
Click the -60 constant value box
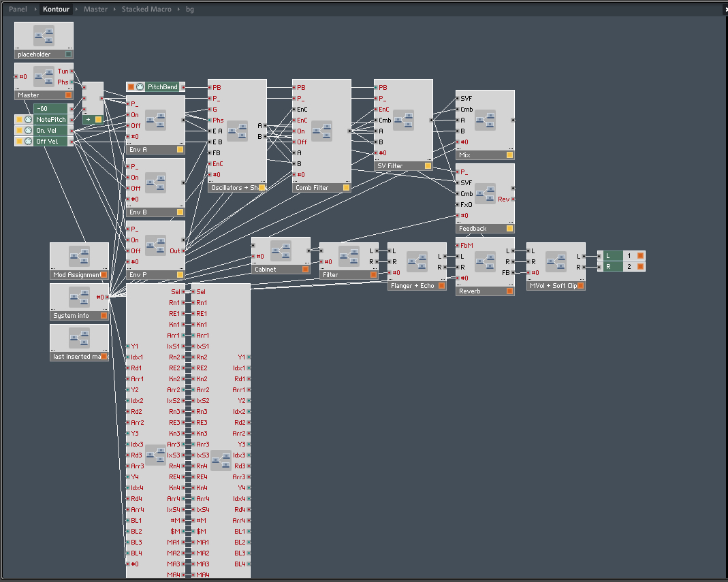tap(50, 109)
